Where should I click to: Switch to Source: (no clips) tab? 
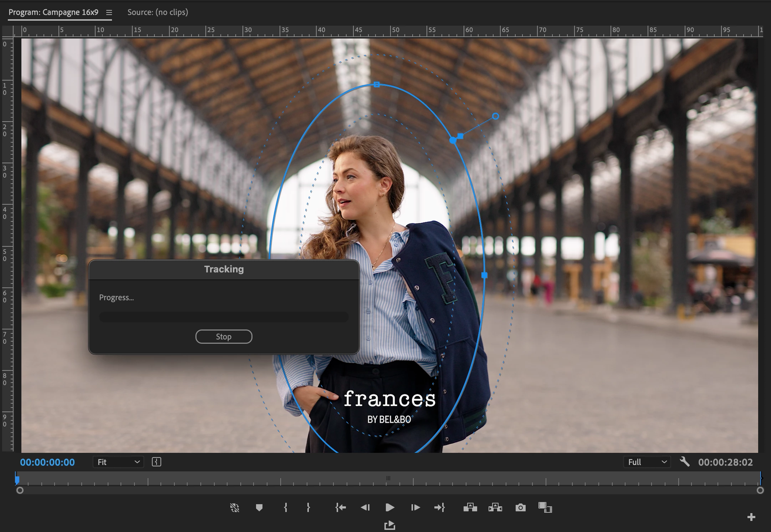(158, 12)
